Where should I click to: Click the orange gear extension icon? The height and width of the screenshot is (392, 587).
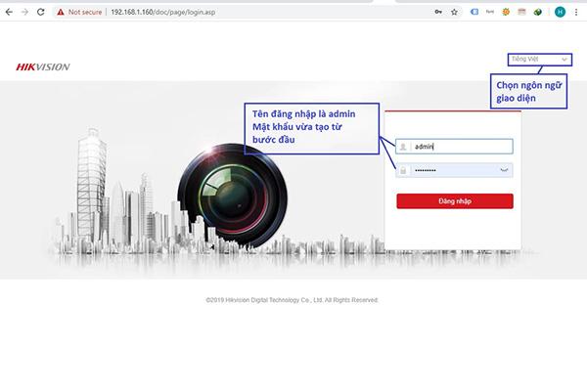pos(506,12)
